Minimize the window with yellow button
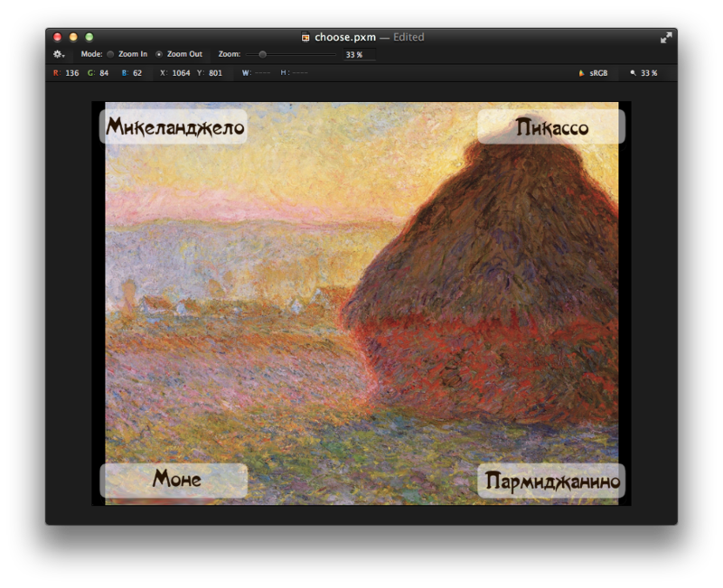This screenshot has width=723, height=588. click(73, 37)
